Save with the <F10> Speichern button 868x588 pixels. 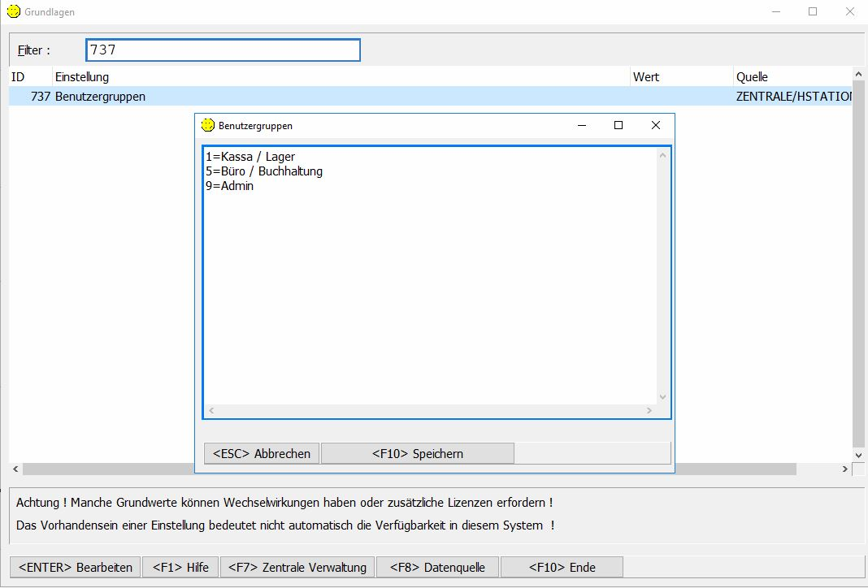(x=417, y=454)
